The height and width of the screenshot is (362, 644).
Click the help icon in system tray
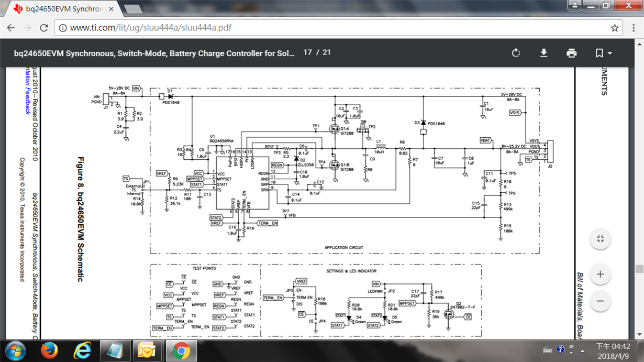(x=561, y=349)
